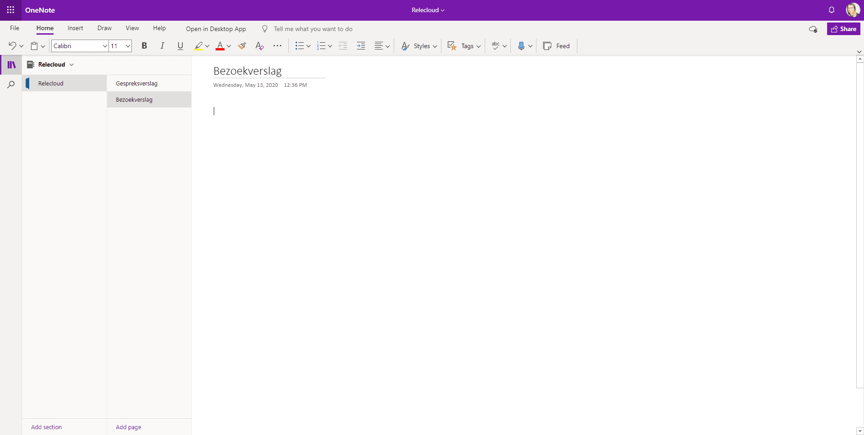Toggle italic formatting
This screenshot has width=864, height=435.
point(162,46)
